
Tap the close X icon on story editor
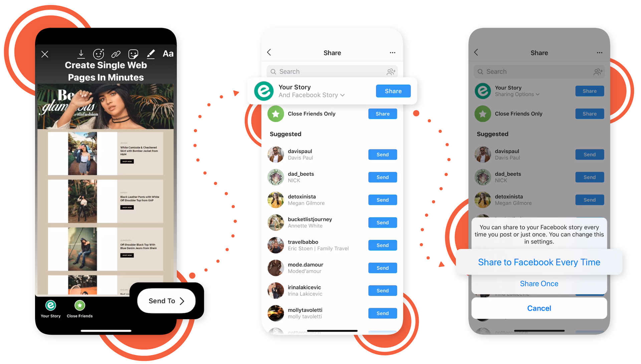click(x=46, y=54)
